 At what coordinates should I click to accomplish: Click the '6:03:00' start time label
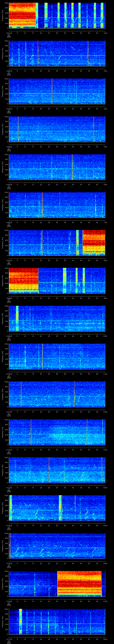coord(9,109)
